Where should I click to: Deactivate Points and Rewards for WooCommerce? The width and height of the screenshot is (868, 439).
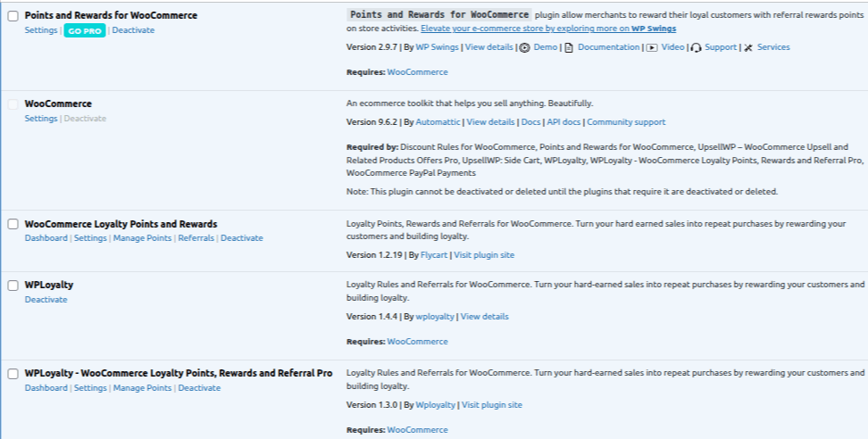[x=133, y=30]
